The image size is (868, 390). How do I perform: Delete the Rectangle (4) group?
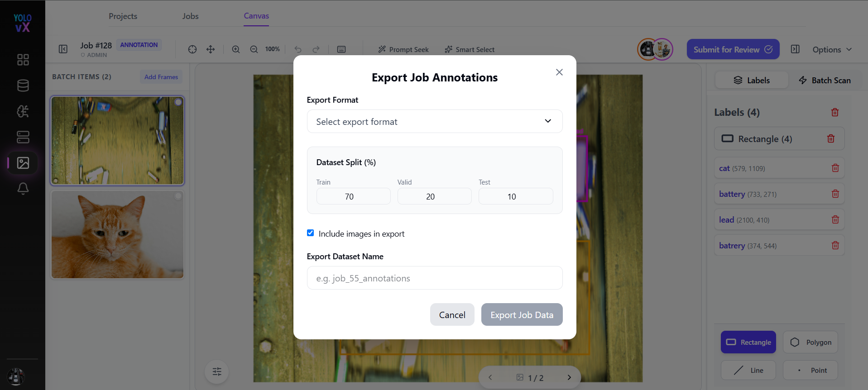tap(831, 138)
